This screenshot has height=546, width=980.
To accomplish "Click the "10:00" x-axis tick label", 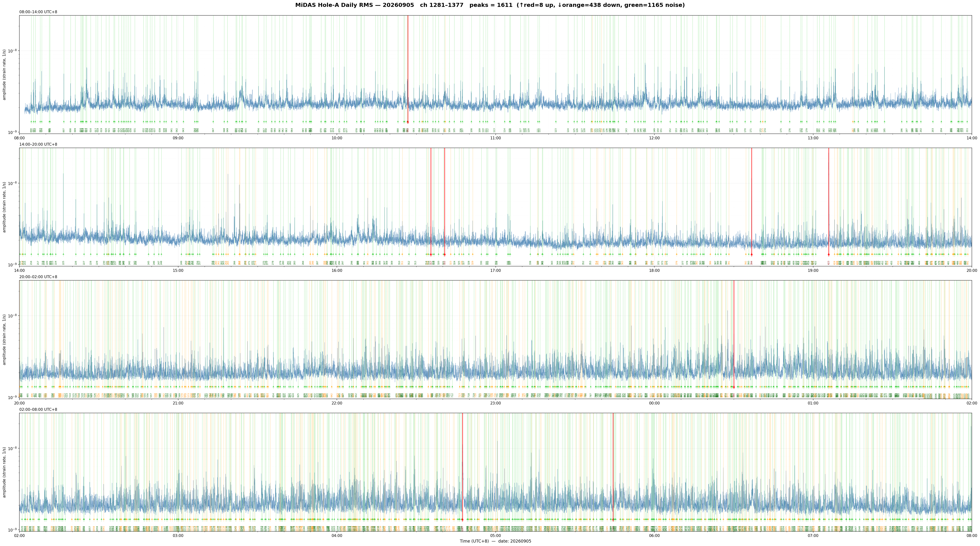I will [337, 138].
